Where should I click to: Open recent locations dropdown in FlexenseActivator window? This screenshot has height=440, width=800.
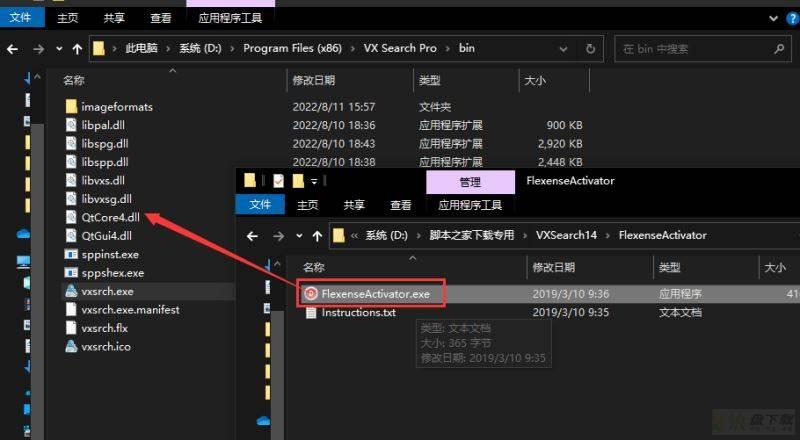click(299, 236)
